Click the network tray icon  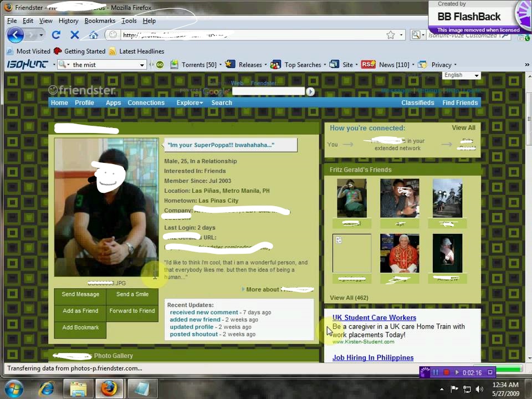tap(467, 389)
